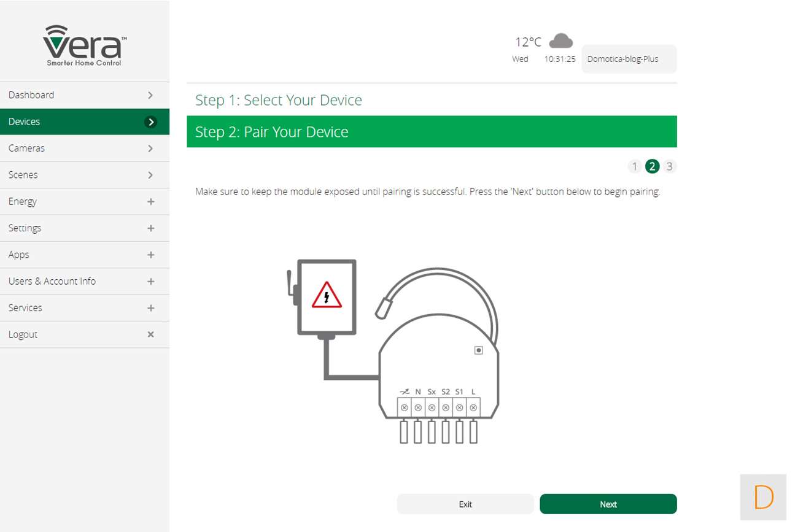Viewport: 798px width, 532px height.
Task: Click the module pairing button in diagram
Action: click(479, 350)
